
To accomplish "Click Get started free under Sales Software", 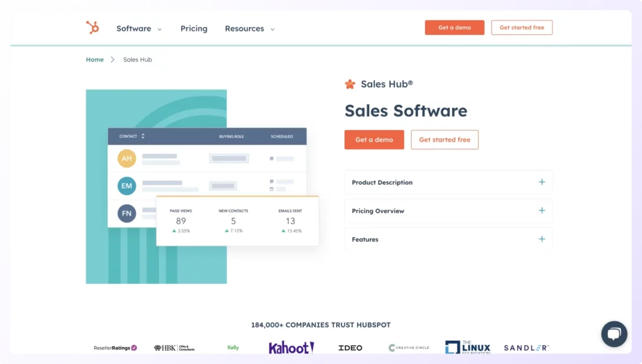I will click(x=445, y=140).
